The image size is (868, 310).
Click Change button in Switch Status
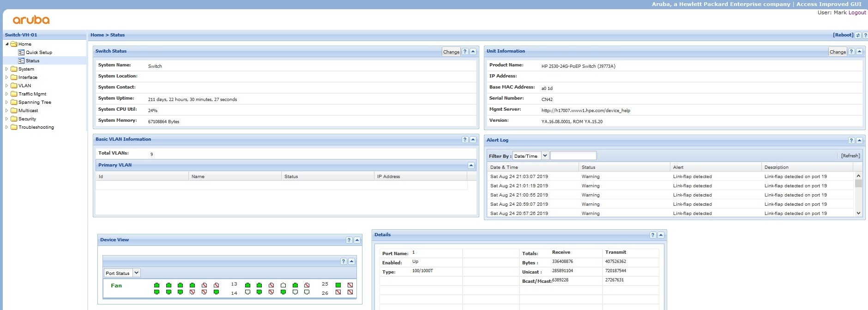coord(451,52)
